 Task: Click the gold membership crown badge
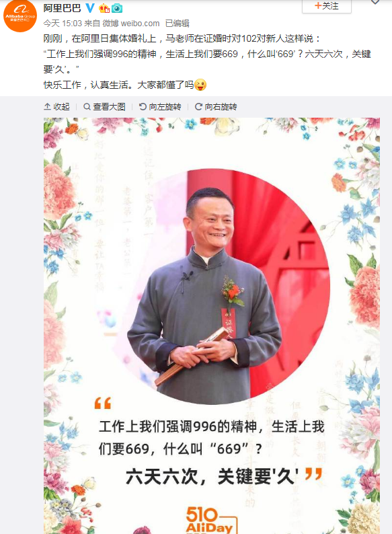pos(105,8)
